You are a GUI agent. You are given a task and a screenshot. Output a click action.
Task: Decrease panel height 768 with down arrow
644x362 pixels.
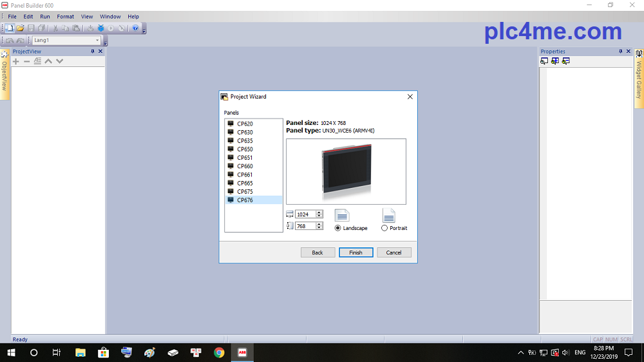319,228
